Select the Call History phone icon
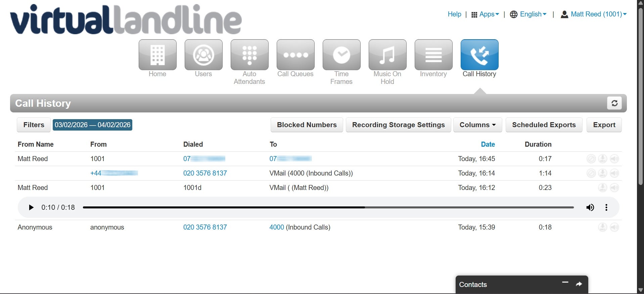 [x=479, y=55]
